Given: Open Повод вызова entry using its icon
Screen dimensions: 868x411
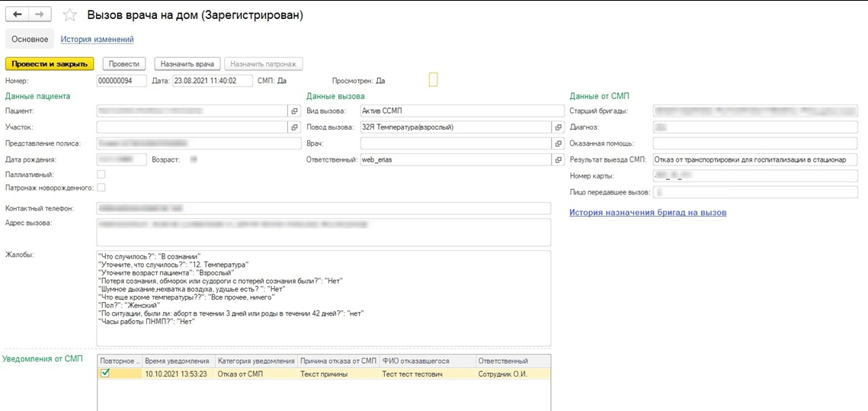Looking at the screenshot, I should tap(559, 127).
